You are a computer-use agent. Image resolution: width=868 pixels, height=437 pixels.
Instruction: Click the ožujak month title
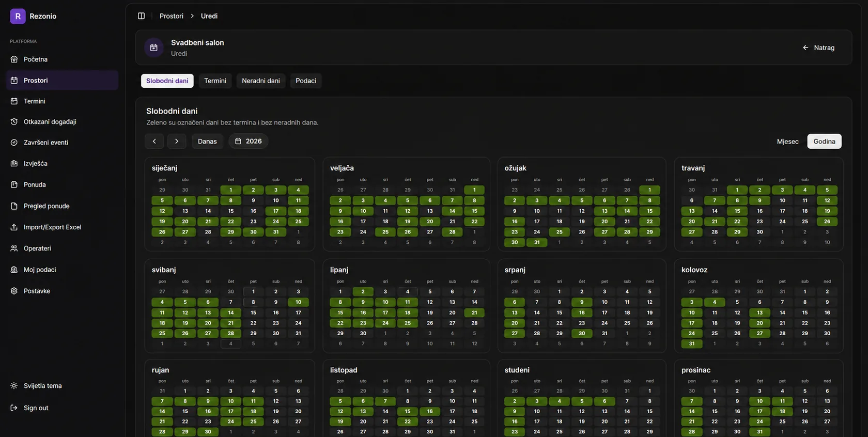point(516,168)
